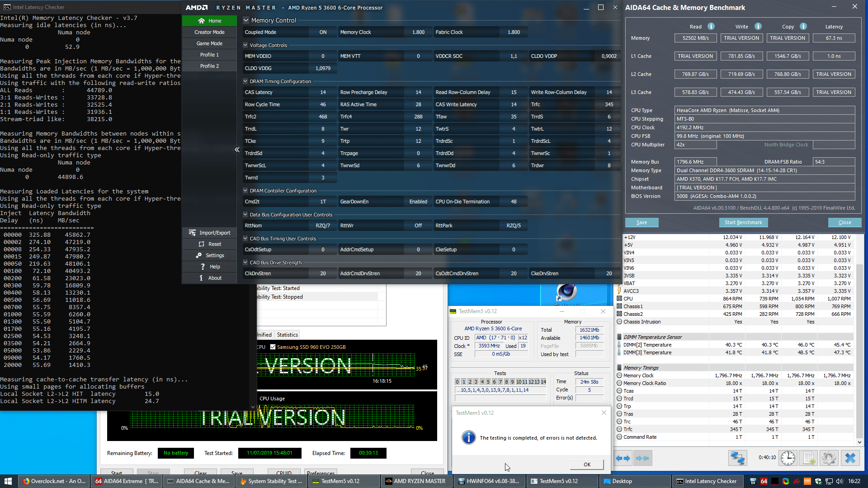The height and width of the screenshot is (488, 868).
Task: Select Home in Ryzen Master sidebar
Action: click(x=209, y=21)
